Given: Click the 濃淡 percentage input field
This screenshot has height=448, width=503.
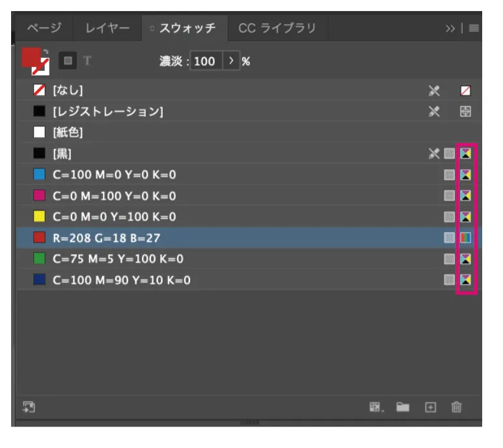Looking at the screenshot, I should click(205, 61).
